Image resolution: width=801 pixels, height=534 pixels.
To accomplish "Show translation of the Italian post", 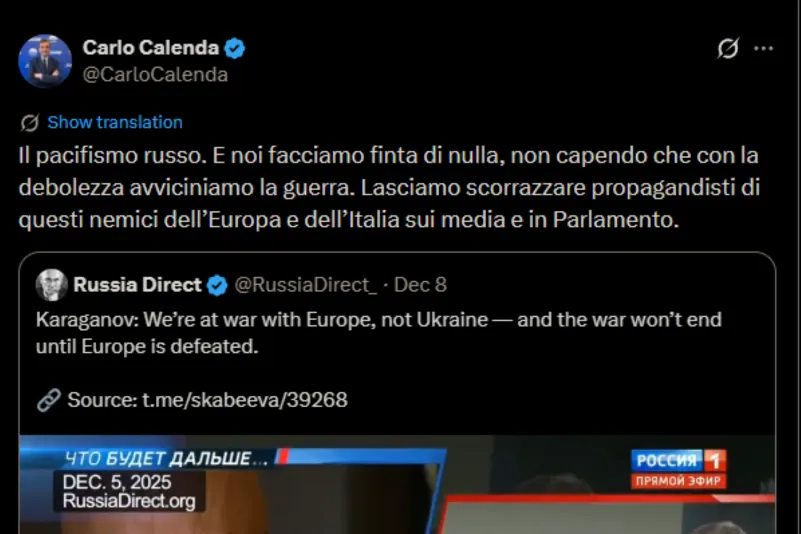I will pos(115,122).
